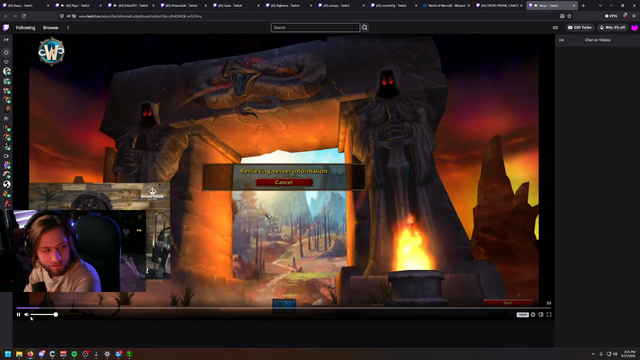Image resolution: width=640 pixels, height=360 pixels.
Task: Click the red Quit button in the game
Action: point(508,302)
